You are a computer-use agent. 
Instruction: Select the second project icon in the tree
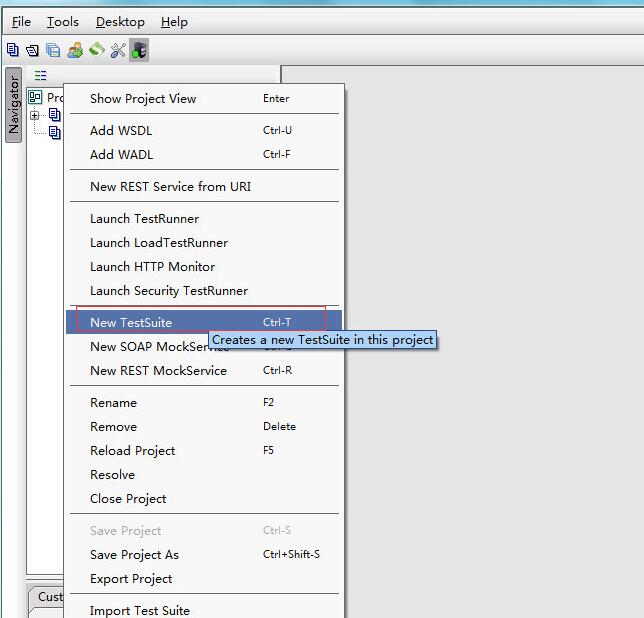[55, 132]
